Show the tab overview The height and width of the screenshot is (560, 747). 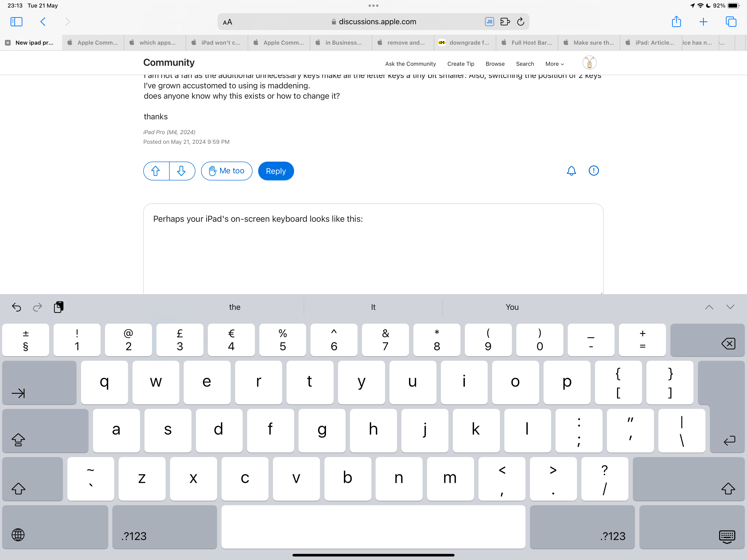point(731,21)
